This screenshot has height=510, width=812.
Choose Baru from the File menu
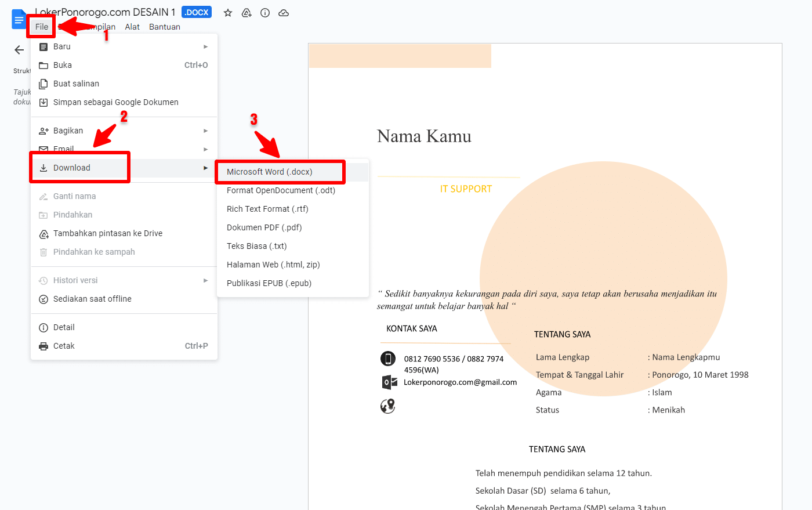coord(124,46)
